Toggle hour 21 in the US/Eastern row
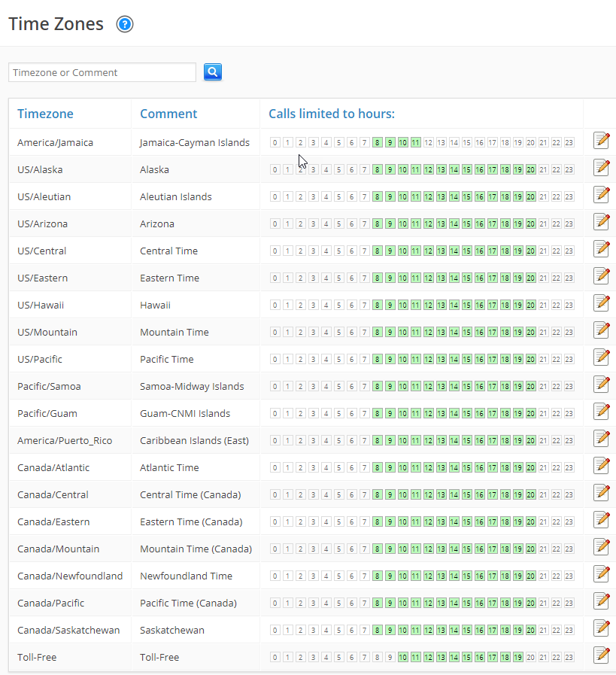This screenshot has width=616, height=675. click(x=543, y=278)
